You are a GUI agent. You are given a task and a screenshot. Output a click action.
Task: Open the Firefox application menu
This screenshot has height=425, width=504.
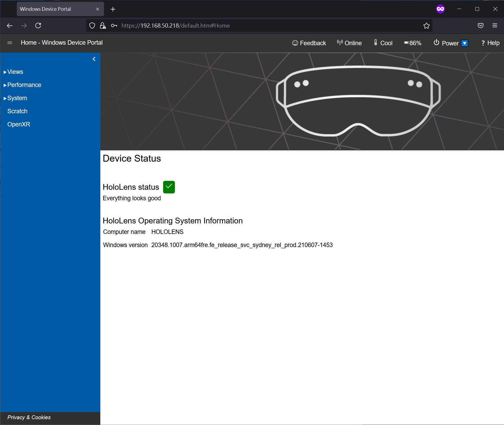[495, 25]
